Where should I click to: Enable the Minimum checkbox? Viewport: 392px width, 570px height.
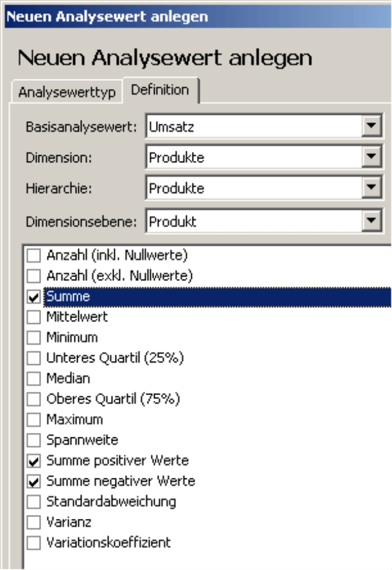34,337
